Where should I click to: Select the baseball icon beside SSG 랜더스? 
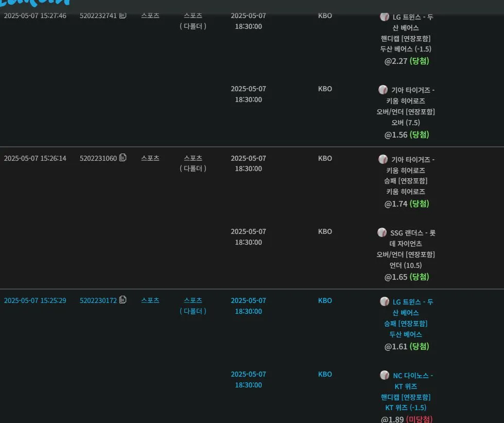[382, 232]
